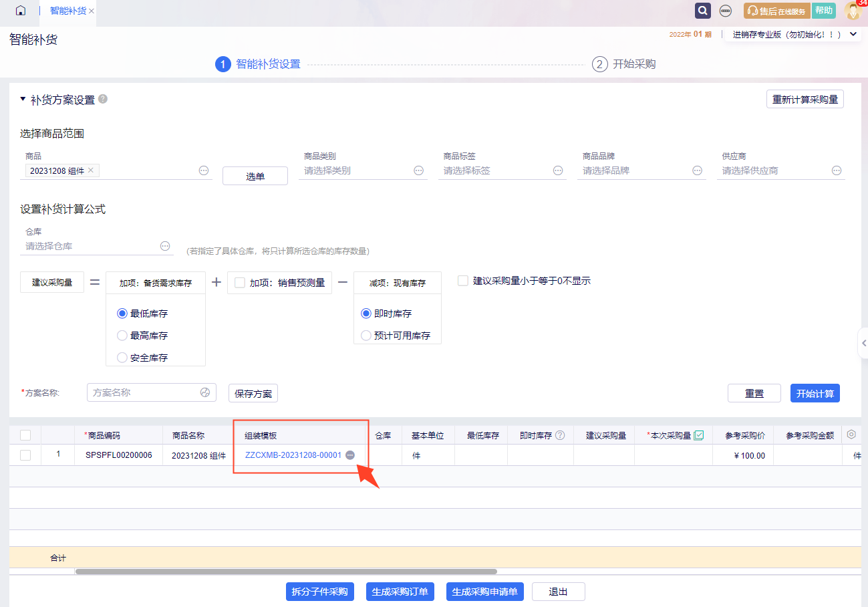
Task: Click the 即时库存 column help icon
Action: coord(560,435)
